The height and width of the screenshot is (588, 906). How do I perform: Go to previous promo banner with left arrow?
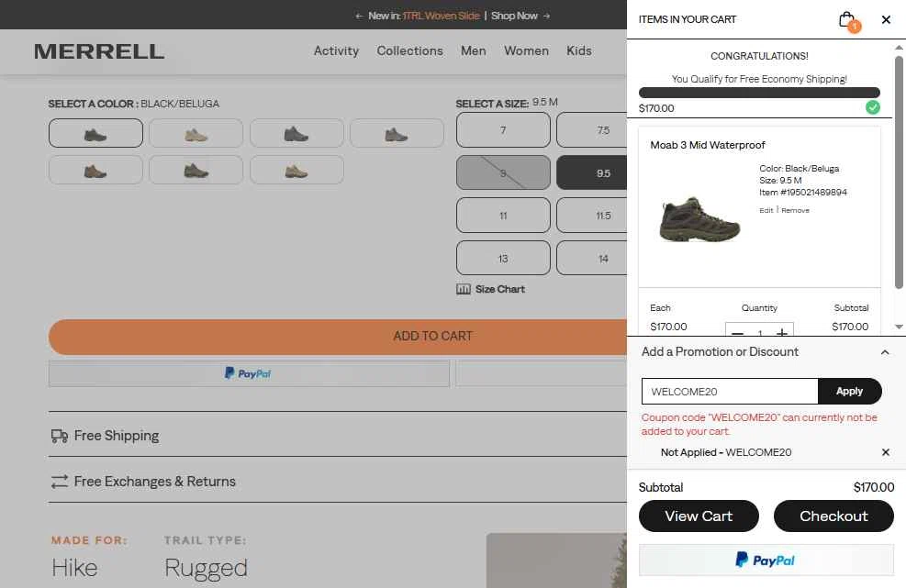click(x=359, y=16)
